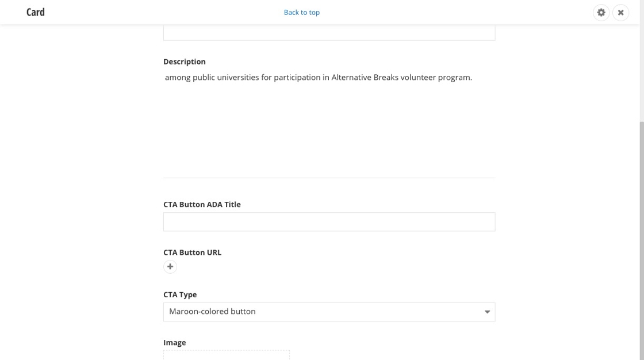644x360 pixels.
Task: Close the Card editor with X icon
Action: click(x=620, y=12)
